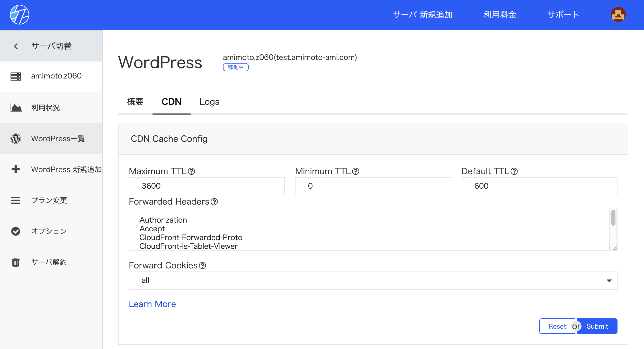Open 利用状況 in the sidebar
Image resolution: width=644 pixels, height=349 pixels.
coord(51,108)
